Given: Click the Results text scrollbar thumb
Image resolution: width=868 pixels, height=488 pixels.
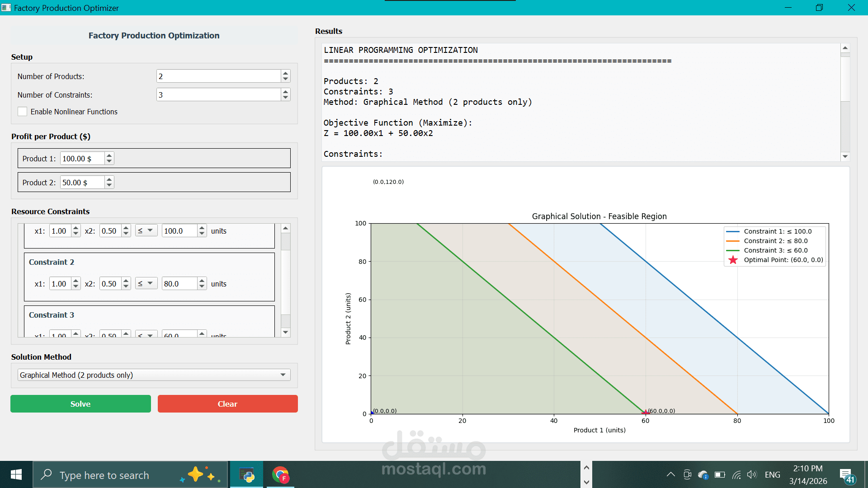Looking at the screenshot, I should click(x=845, y=79).
